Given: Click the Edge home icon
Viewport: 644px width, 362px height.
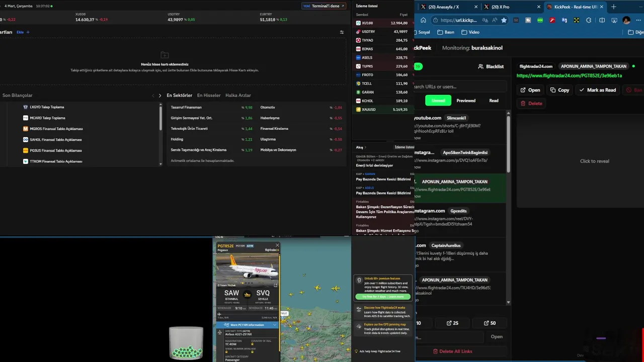Looking at the screenshot, I should [423, 20].
